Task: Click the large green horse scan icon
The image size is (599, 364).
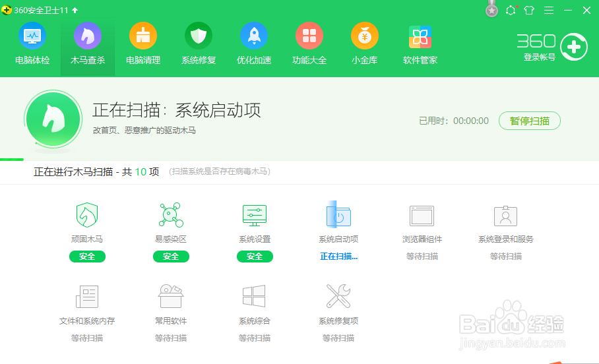Action: tap(53, 119)
